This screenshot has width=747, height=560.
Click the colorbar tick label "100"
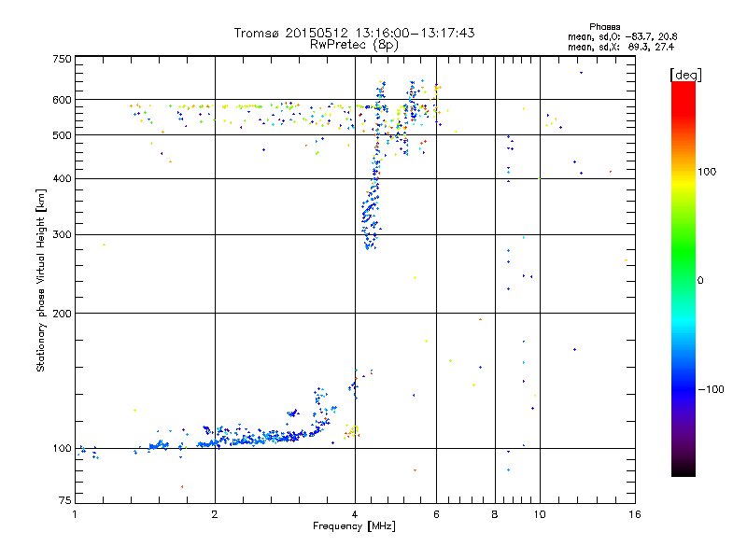click(x=707, y=172)
